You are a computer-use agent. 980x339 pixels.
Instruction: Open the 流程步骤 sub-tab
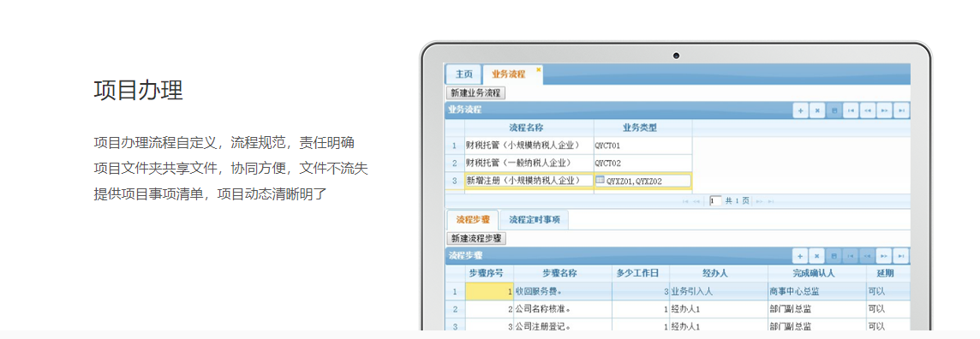(473, 220)
